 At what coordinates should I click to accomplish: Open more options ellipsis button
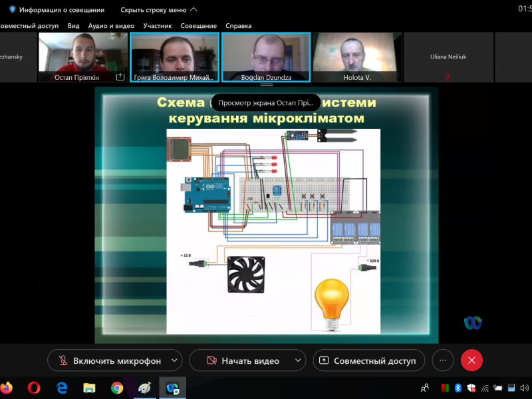click(443, 360)
